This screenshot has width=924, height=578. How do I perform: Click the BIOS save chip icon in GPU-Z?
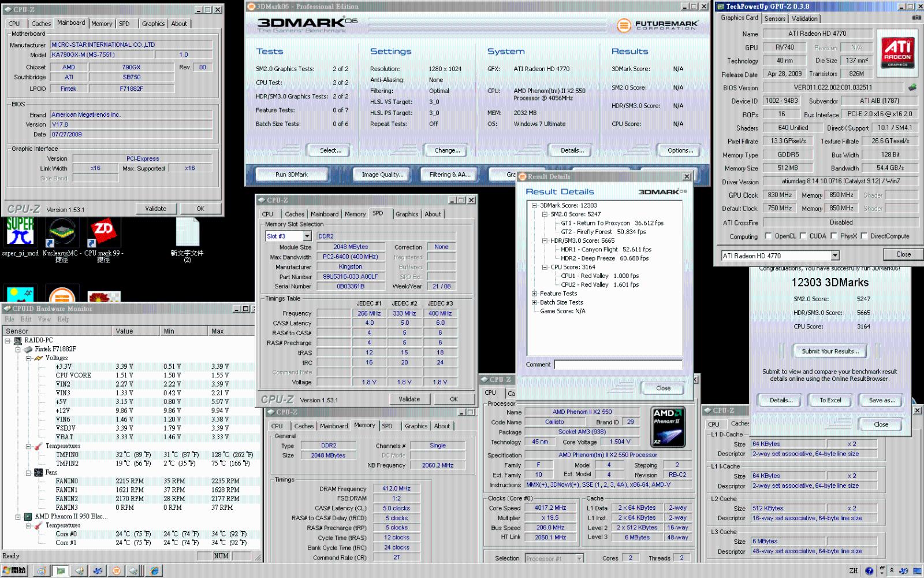[x=912, y=87]
